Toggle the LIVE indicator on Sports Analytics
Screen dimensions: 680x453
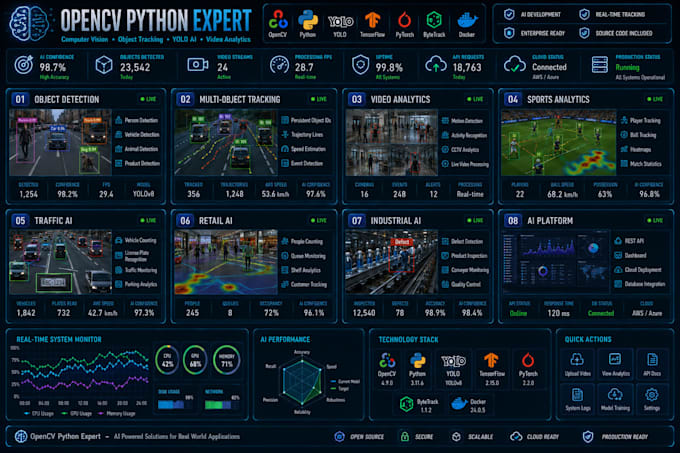point(655,99)
